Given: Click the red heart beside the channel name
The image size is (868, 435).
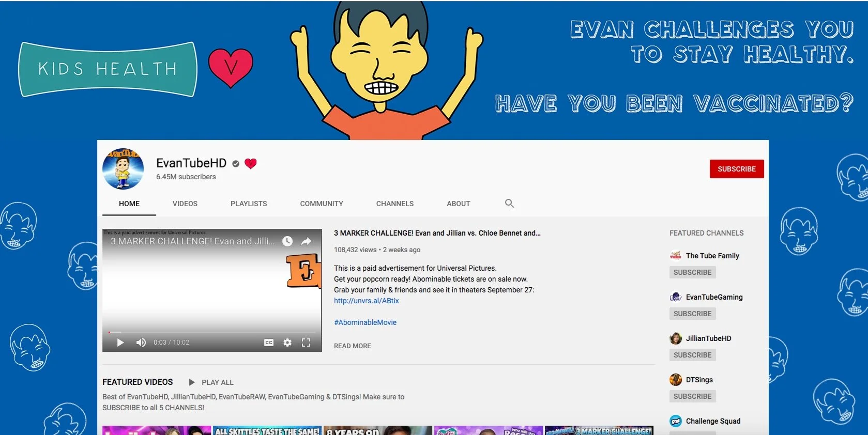Looking at the screenshot, I should click(251, 164).
